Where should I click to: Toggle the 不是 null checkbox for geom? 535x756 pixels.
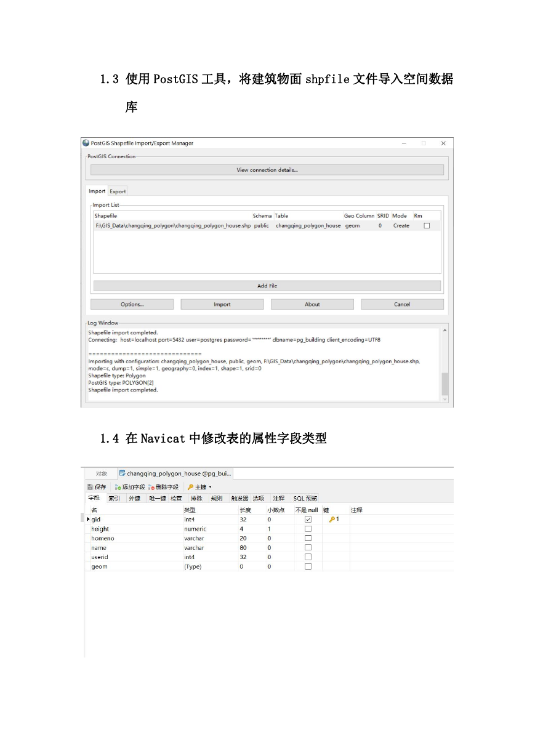click(308, 566)
